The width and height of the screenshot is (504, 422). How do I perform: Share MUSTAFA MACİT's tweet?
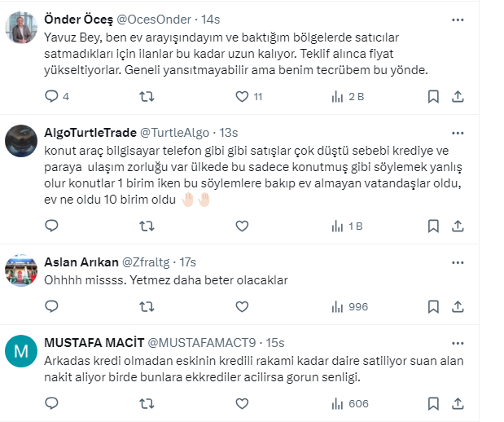click(x=458, y=404)
